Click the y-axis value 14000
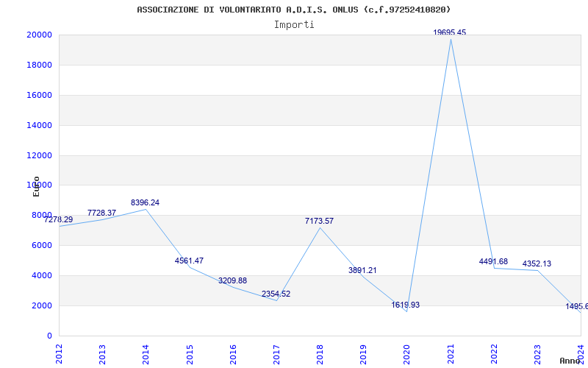The image size is (588, 368). click(39, 125)
